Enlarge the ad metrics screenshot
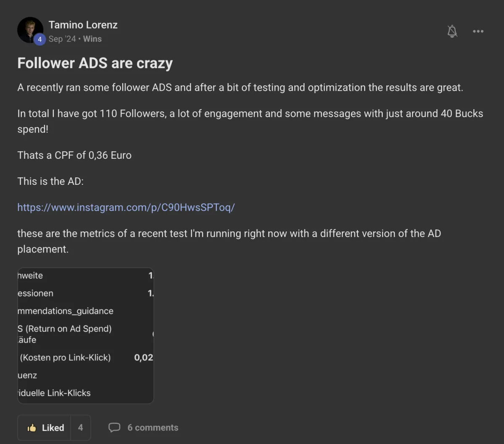504x444 pixels. pos(86,335)
